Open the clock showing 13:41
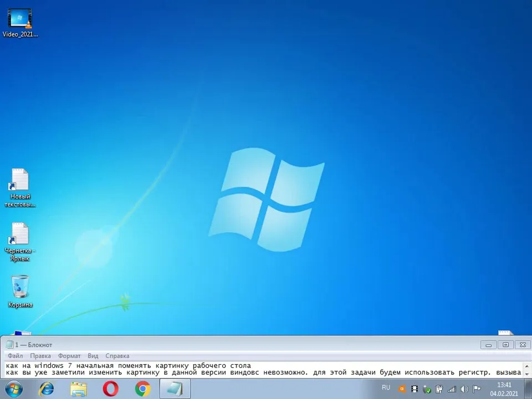The height and width of the screenshot is (399, 532). pos(504,389)
